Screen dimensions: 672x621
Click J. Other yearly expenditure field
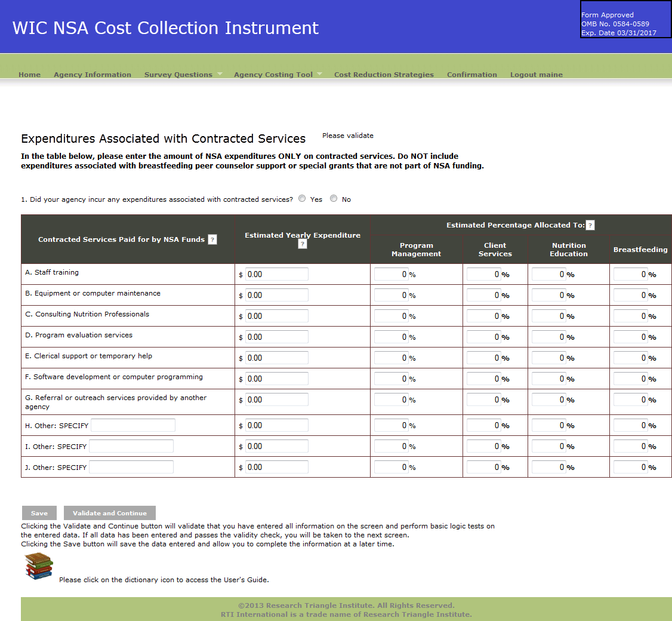pyautogui.click(x=276, y=467)
